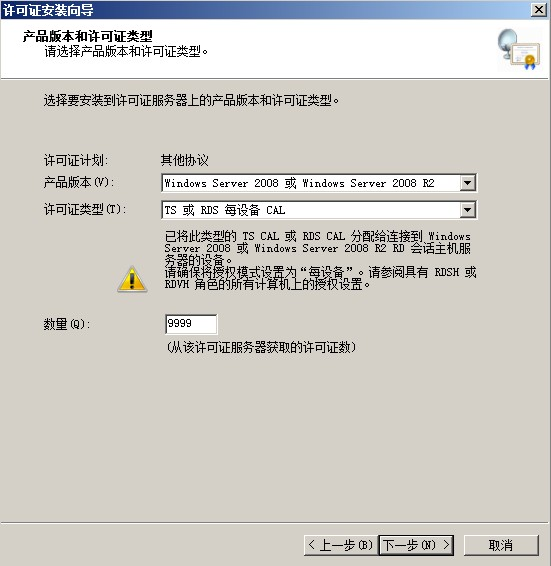Go back with 上一步(B) button
The width and height of the screenshot is (551, 566).
[341, 545]
